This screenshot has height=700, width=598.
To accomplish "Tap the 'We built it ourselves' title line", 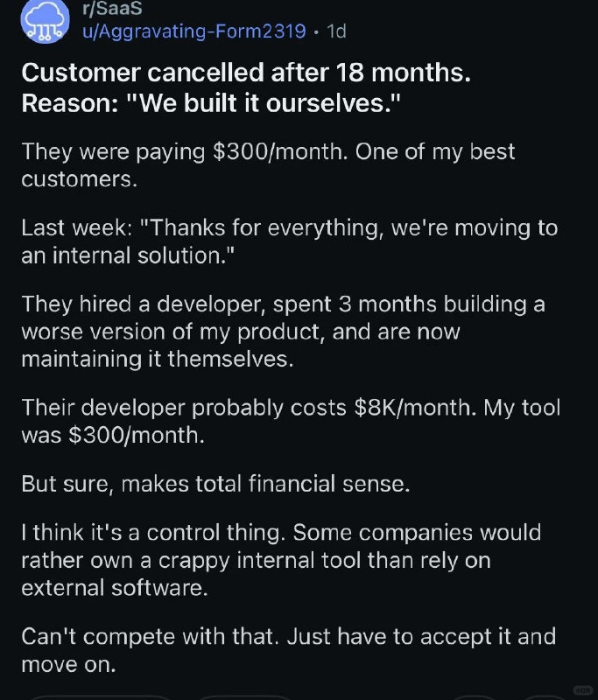I will point(211,103).
